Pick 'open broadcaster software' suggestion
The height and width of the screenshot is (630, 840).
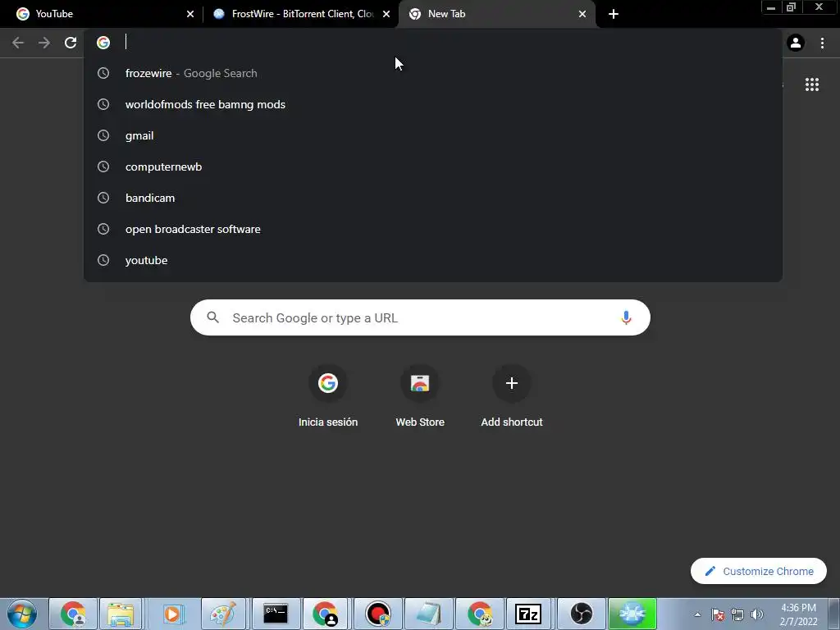point(433,229)
